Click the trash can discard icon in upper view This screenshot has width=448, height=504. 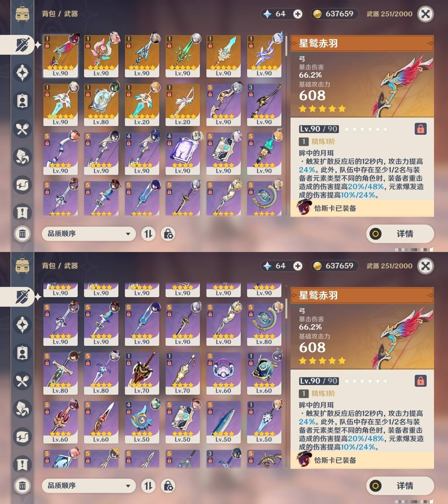(x=22, y=233)
